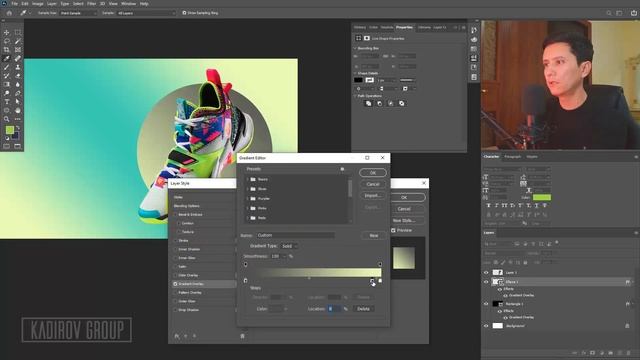The height and width of the screenshot is (360, 640).
Task: Click the Import button in Gradient Editor
Action: [x=373, y=196]
